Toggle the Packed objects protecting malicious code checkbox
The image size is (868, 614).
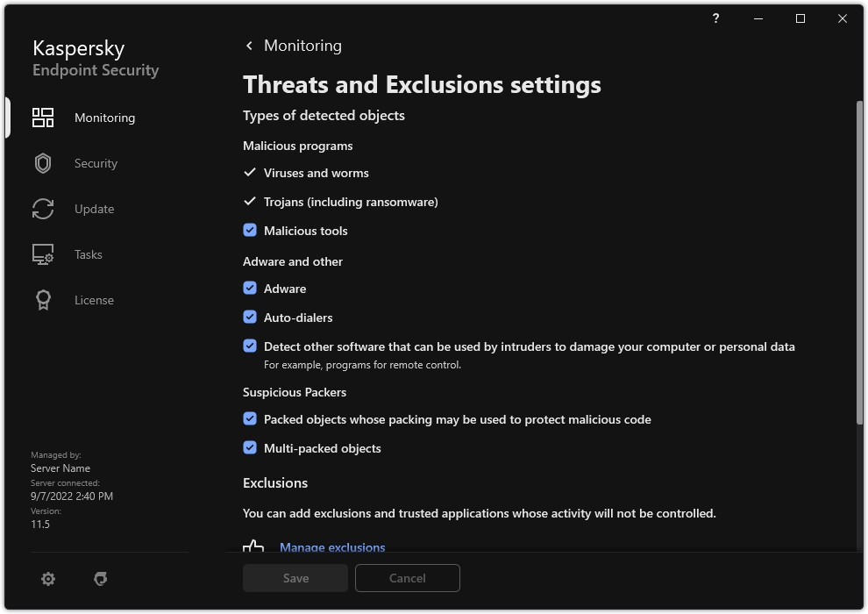(x=250, y=419)
